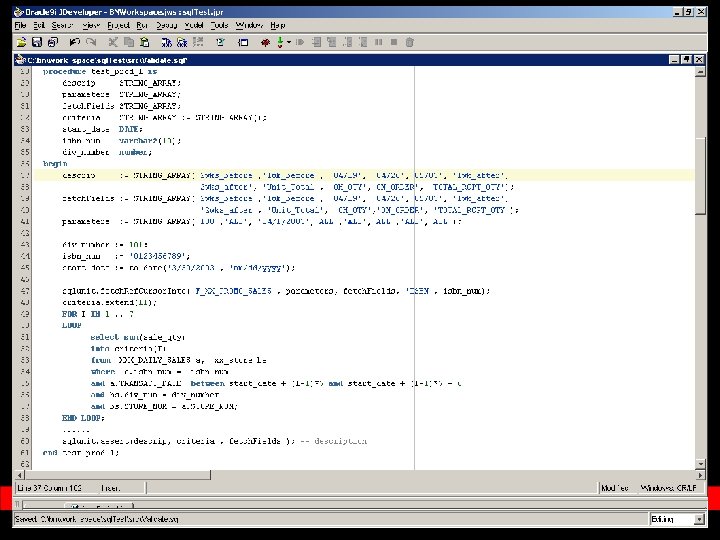Image resolution: width=720 pixels, height=540 pixels.
Task: Open the File menu
Action: coord(20,25)
